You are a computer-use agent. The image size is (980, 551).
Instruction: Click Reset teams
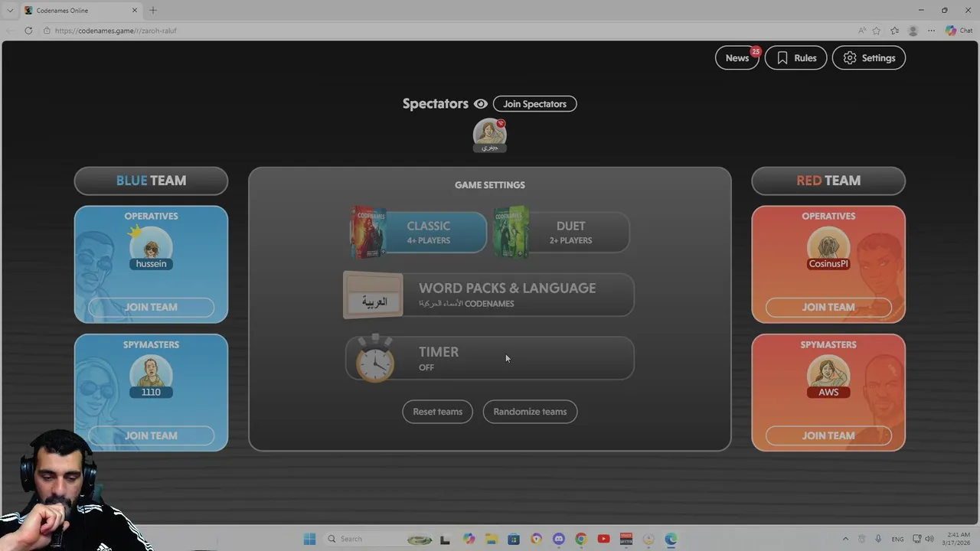tap(437, 412)
